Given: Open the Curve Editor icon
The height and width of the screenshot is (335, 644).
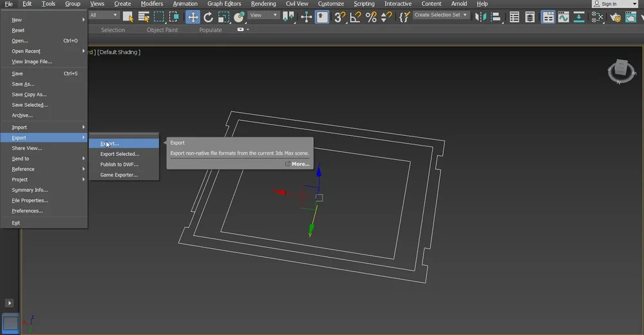Looking at the screenshot, I should (x=563, y=17).
